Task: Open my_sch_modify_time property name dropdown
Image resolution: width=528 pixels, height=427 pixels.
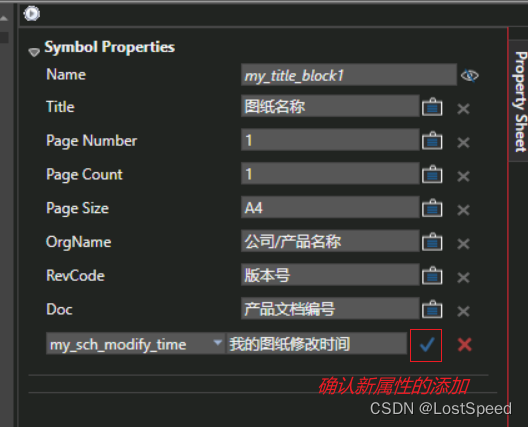Action: pyautogui.click(x=218, y=343)
